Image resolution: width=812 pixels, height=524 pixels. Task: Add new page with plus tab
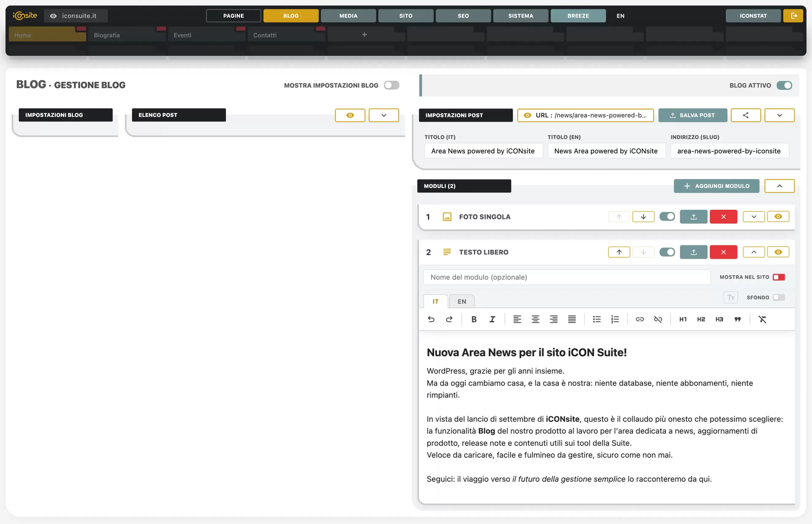click(x=364, y=34)
